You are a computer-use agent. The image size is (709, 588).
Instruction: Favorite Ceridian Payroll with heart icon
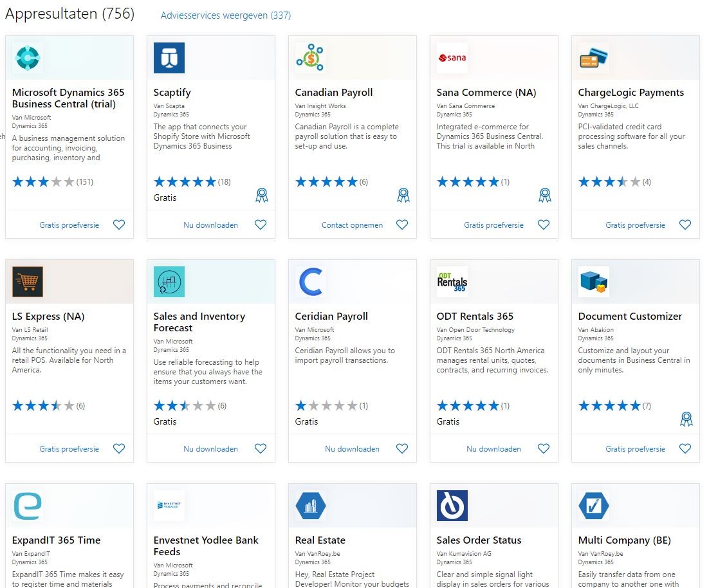[402, 448]
